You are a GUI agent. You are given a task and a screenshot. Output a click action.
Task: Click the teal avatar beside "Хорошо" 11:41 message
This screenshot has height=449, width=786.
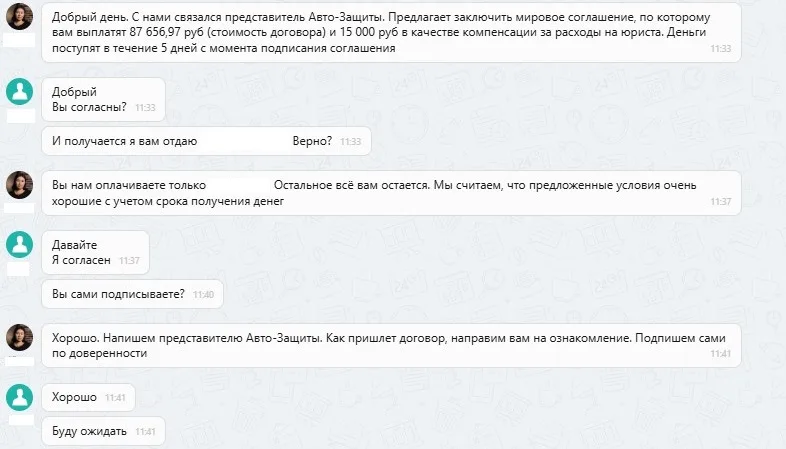tap(21, 397)
